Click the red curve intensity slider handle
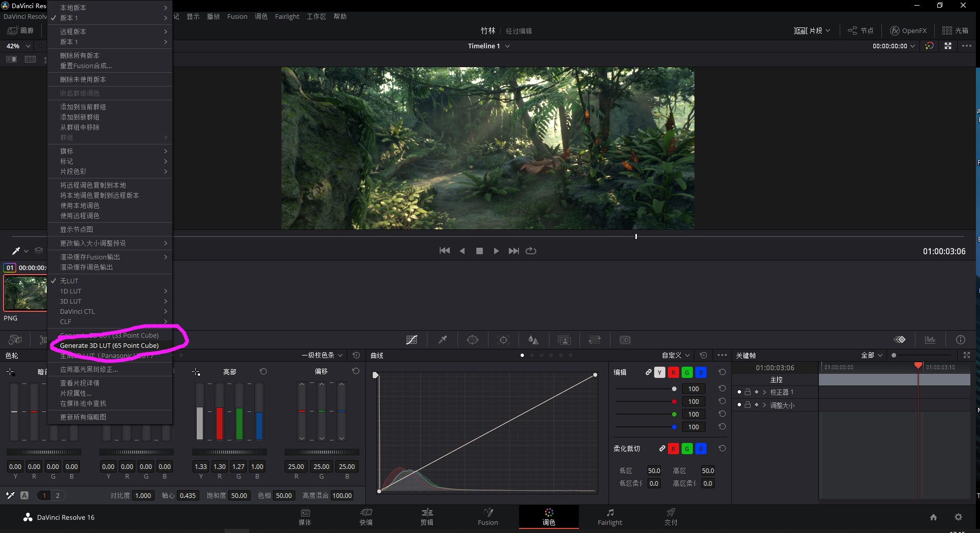Viewport: 980px width, 533px height. 674,402
